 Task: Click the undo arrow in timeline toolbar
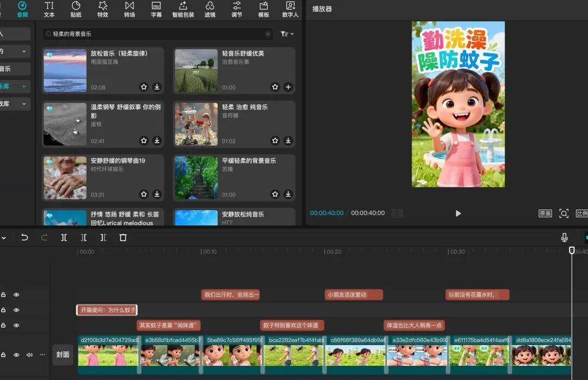[24, 237]
